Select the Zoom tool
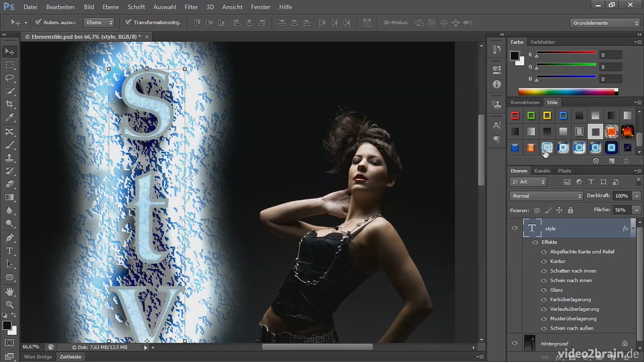The image size is (644, 362). [10, 305]
